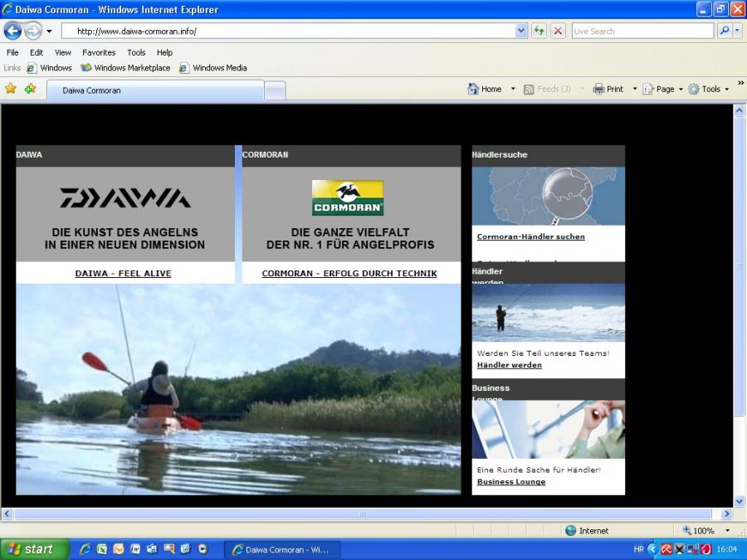
Task: Expand the address bar URL dropdown
Action: (x=521, y=31)
